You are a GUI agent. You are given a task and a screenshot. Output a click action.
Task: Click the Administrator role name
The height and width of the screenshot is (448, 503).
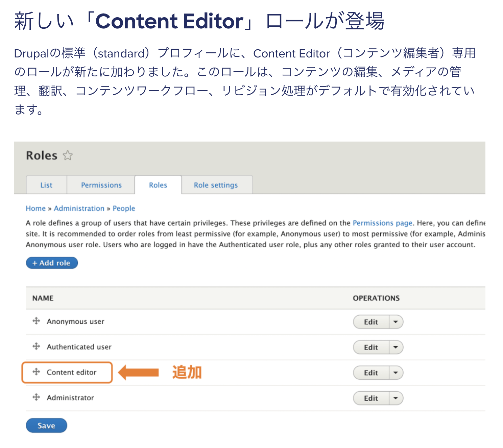[70, 398]
